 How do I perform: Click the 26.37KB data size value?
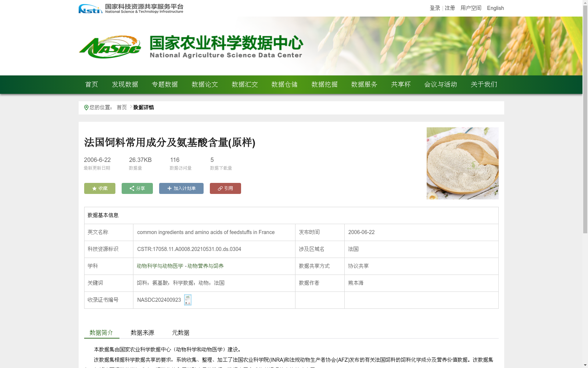(x=140, y=160)
